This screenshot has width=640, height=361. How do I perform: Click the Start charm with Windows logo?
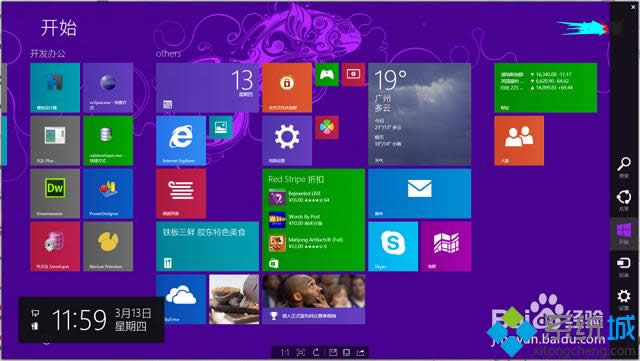(624, 234)
